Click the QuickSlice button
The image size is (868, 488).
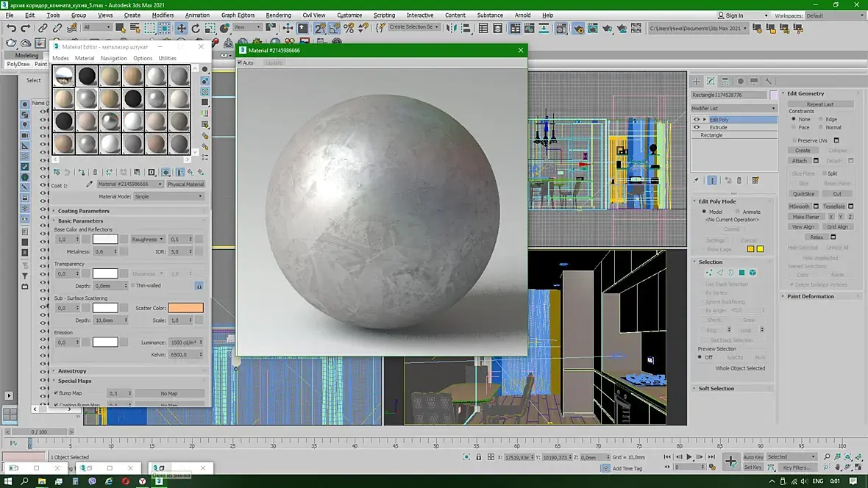(803, 194)
